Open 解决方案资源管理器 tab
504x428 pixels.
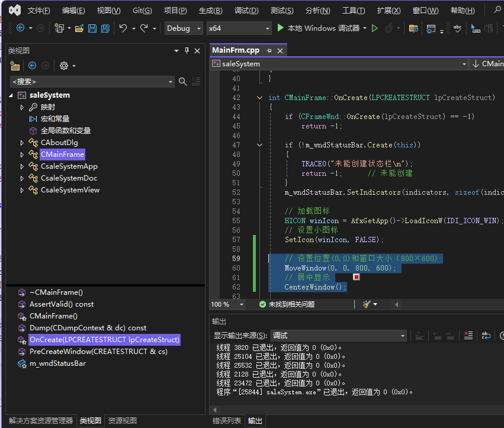pos(40,421)
